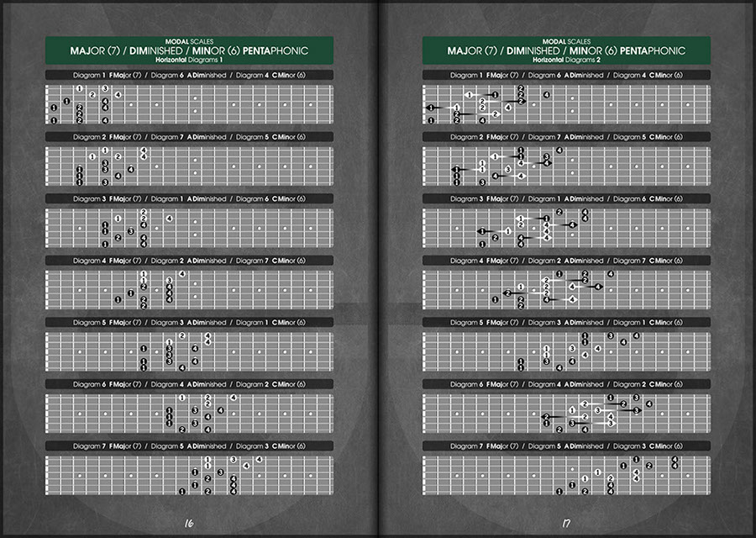The height and width of the screenshot is (538, 756).
Task: Click "Diagram 5 F Major (7)" label on page 17
Action: 485,322
